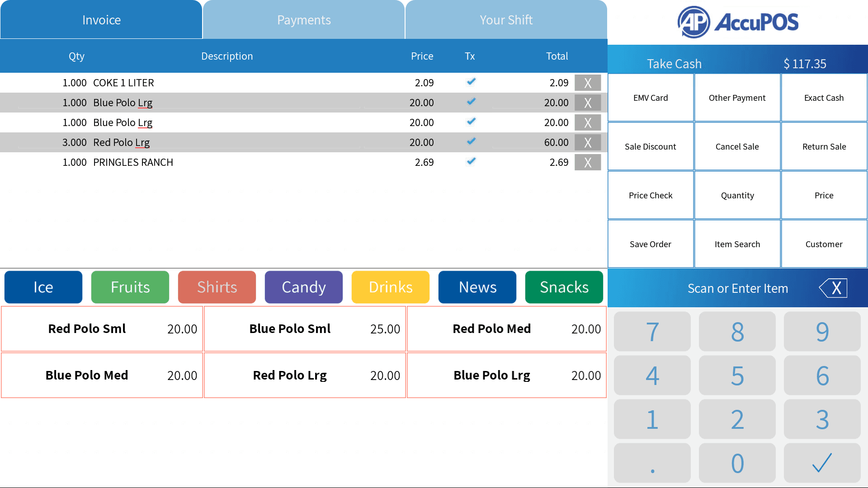Confirm entry with the keypad checkmark
Image resolution: width=868 pixels, height=488 pixels.
[822, 463]
